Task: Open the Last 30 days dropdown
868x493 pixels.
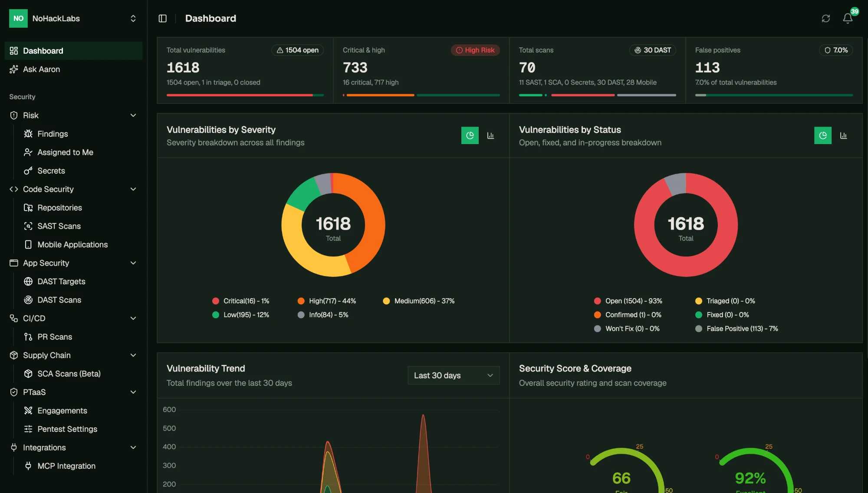Action: tap(454, 375)
